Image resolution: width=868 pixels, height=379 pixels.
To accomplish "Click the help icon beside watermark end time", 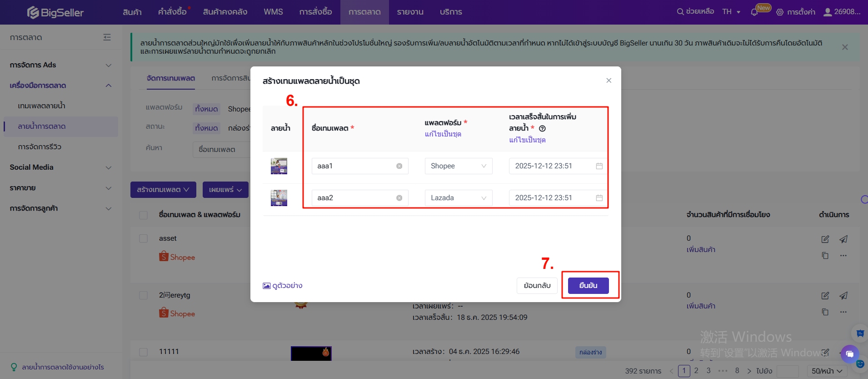I will pyautogui.click(x=542, y=129).
